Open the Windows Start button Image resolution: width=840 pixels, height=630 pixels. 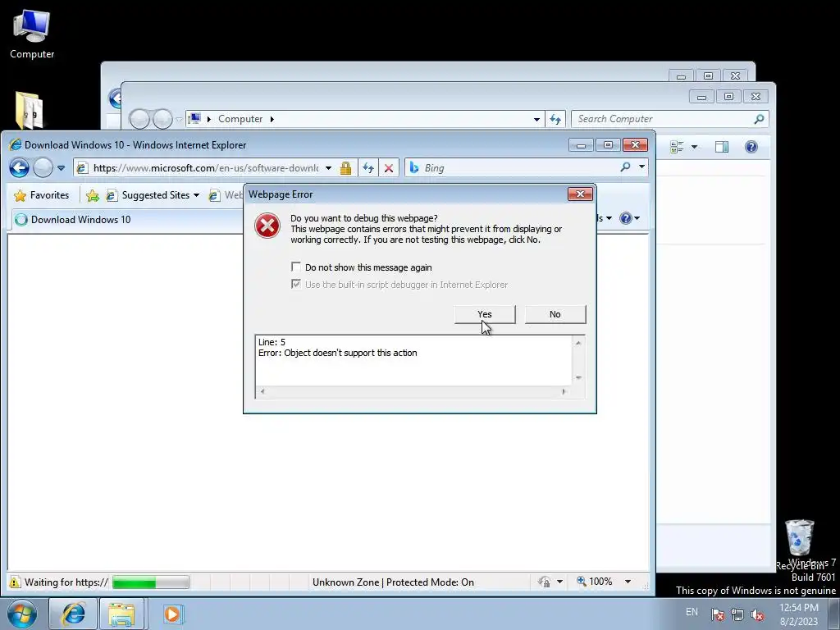[21, 614]
